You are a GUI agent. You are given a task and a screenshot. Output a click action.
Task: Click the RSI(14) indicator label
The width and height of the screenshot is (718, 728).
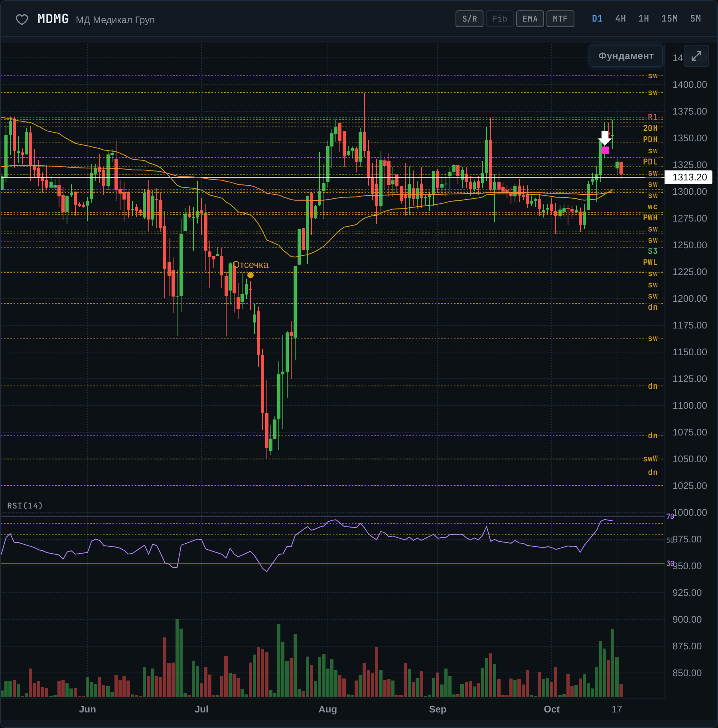[25, 506]
